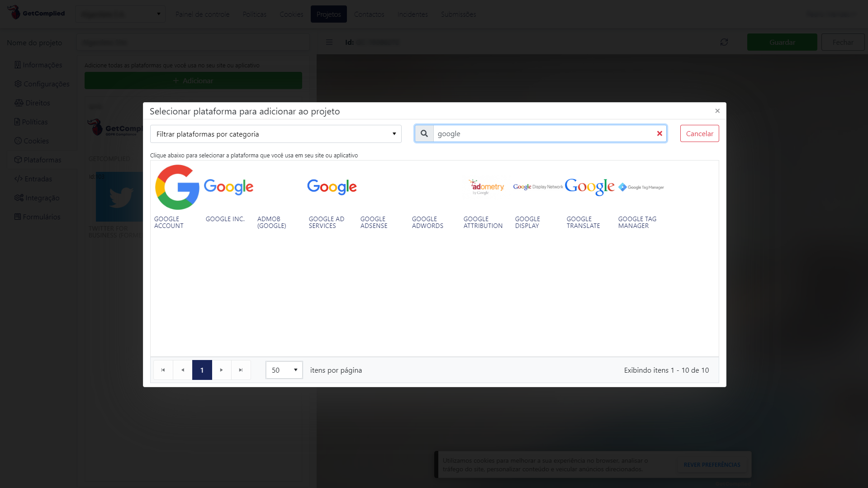Click Rever Preferências in cookie banner
The height and width of the screenshot is (488, 868).
tap(712, 464)
